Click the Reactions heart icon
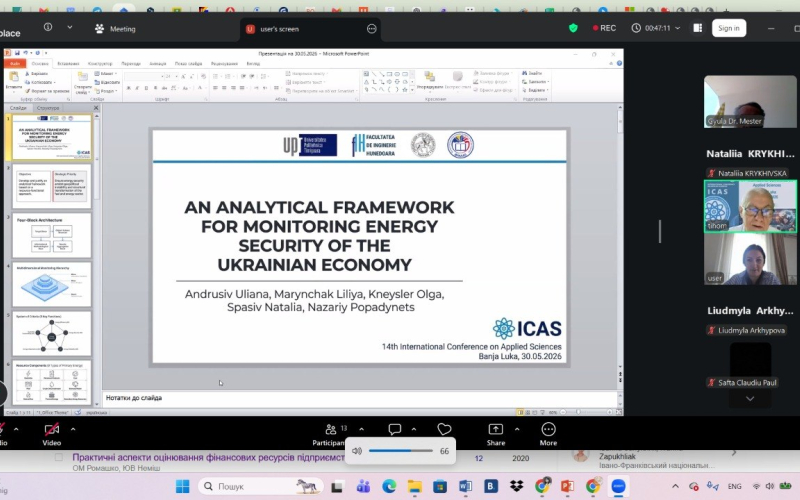 coord(444,430)
